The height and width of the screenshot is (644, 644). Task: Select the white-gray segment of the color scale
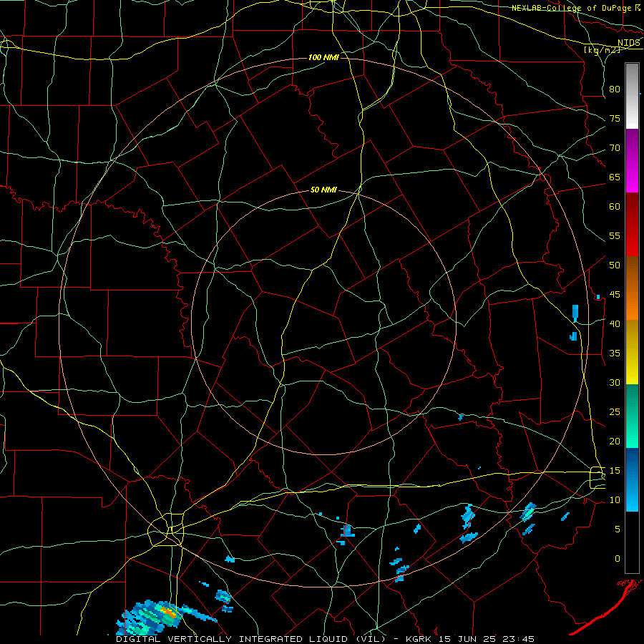pos(632,96)
